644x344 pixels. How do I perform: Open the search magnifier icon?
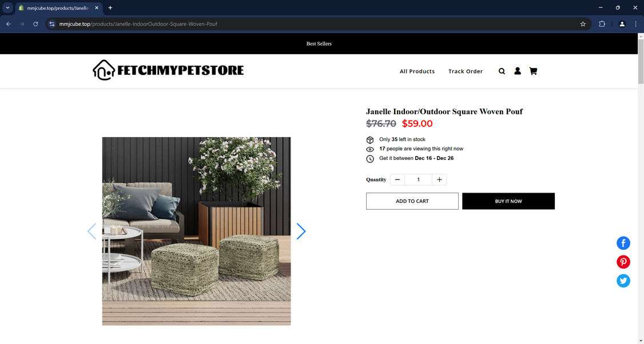pos(502,71)
